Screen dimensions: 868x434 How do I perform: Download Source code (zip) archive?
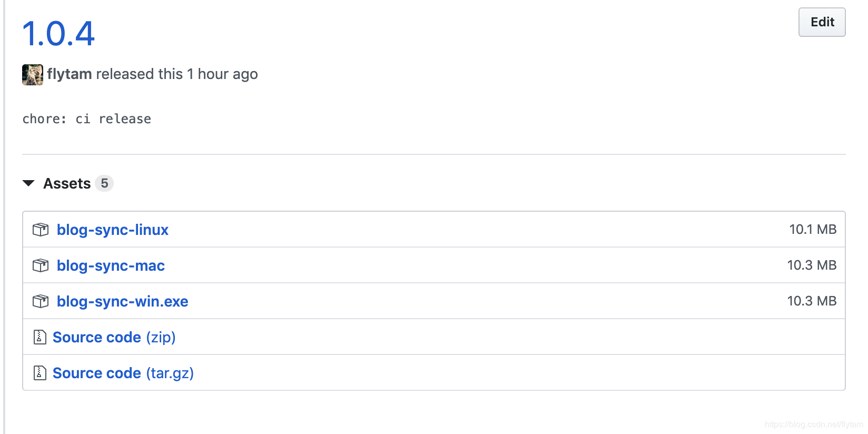(114, 337)
